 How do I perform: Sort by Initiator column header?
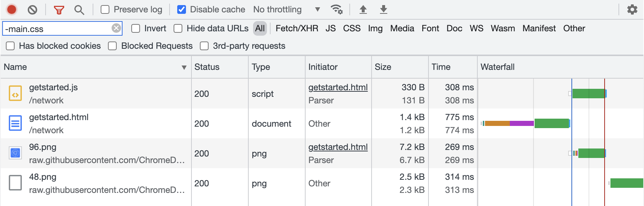click(338, 67)
